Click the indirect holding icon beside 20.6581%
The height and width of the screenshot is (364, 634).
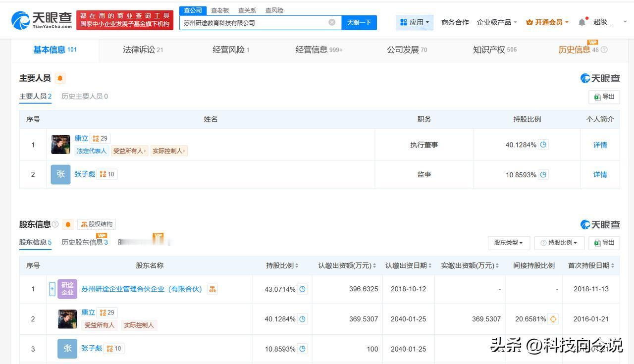[x=553, y=319]
